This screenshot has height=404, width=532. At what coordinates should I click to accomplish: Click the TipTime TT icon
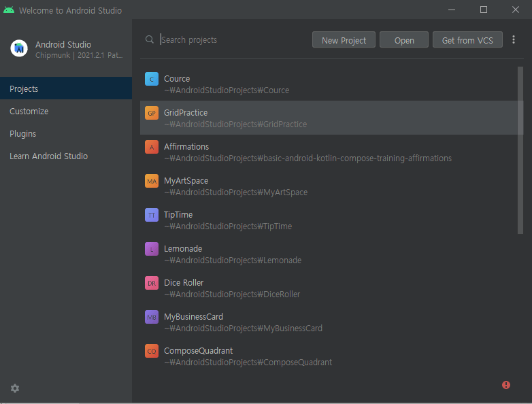pyautogui.click(x=152, y=215)
